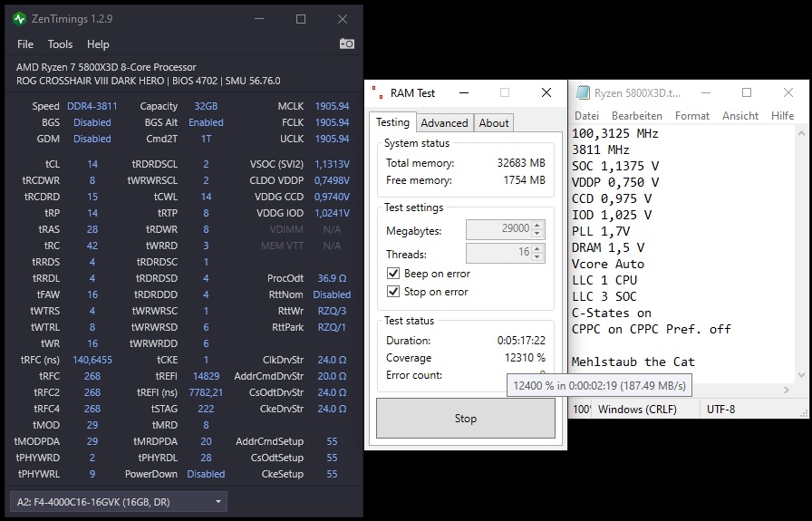Click the tSTAG value 222

(206, 409)
